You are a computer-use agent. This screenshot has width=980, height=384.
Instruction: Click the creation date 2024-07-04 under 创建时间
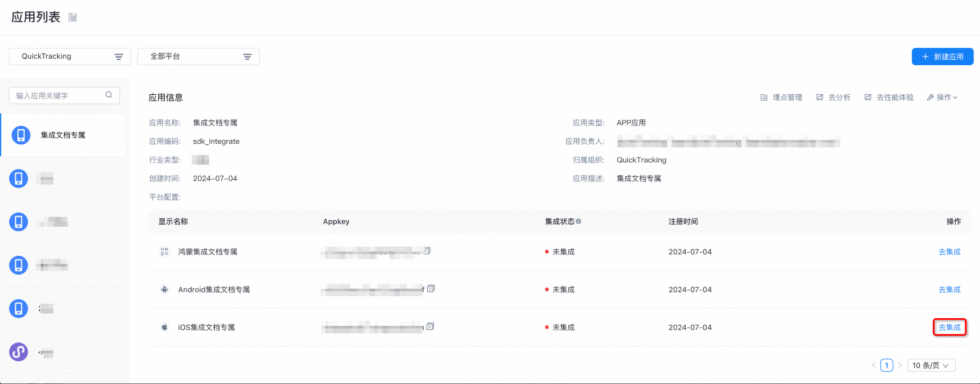[x=215, y=178]
